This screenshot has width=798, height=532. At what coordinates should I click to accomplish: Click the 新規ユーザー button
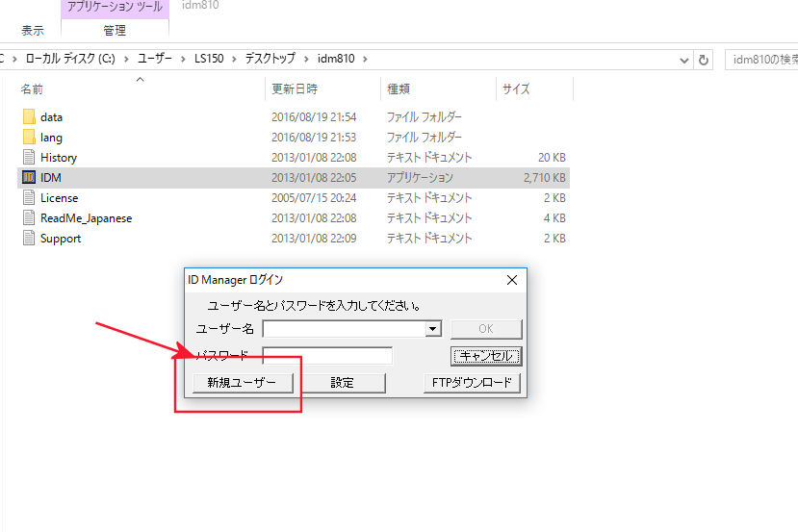tap(243, 383)
